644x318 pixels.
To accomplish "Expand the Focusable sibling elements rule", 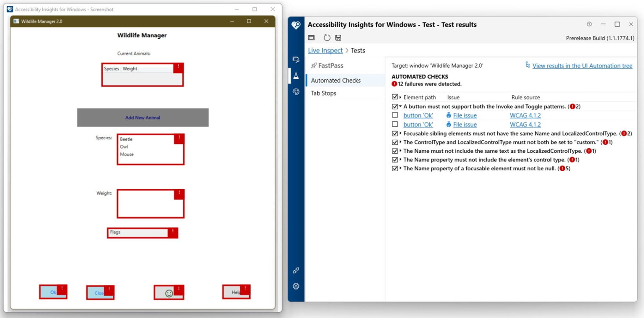I will (x=400, y=133).
